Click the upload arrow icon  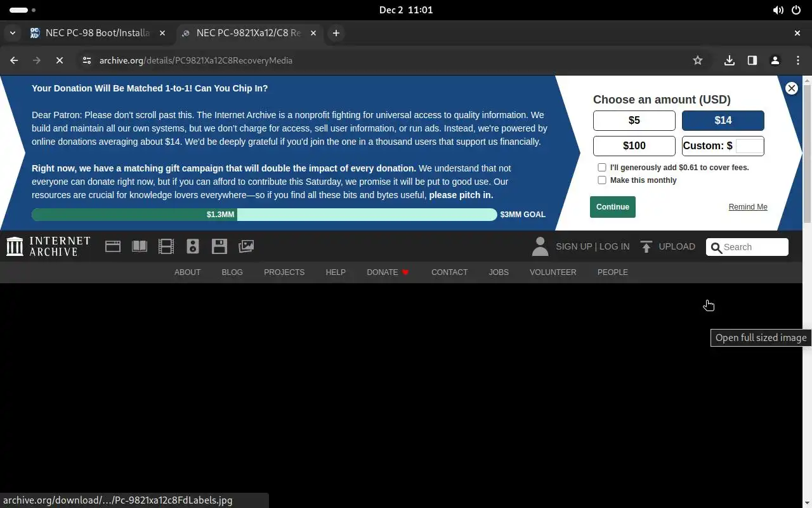646,246
